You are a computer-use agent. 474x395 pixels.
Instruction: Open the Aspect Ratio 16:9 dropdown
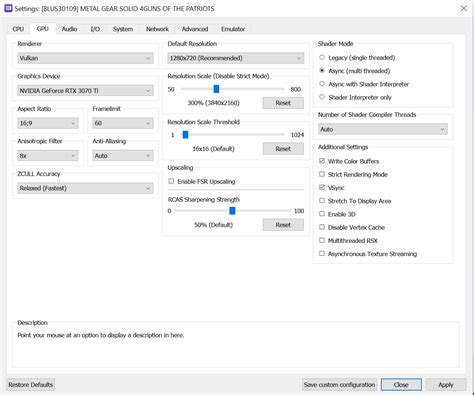48,123
